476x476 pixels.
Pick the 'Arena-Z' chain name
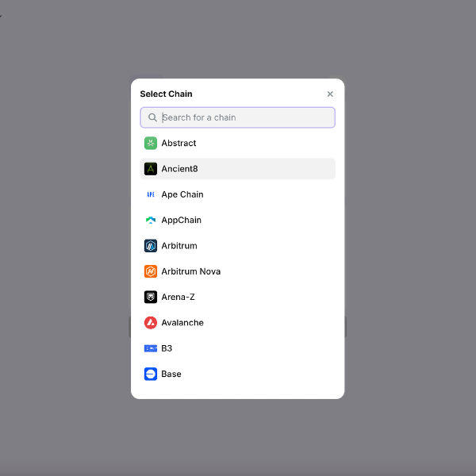178,297
